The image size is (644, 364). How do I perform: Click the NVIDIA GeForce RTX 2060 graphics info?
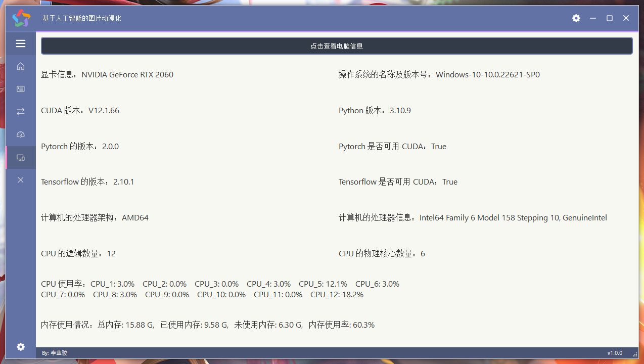pos(107,74)
